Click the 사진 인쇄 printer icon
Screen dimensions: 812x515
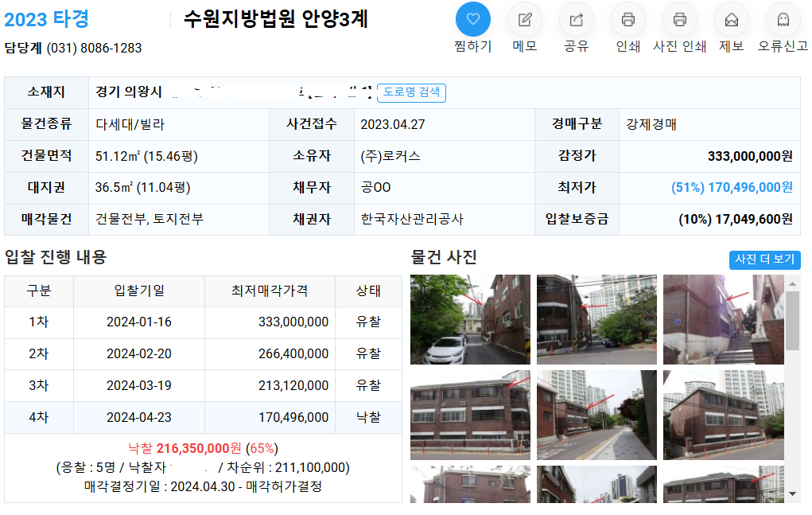tap(680, 20)
